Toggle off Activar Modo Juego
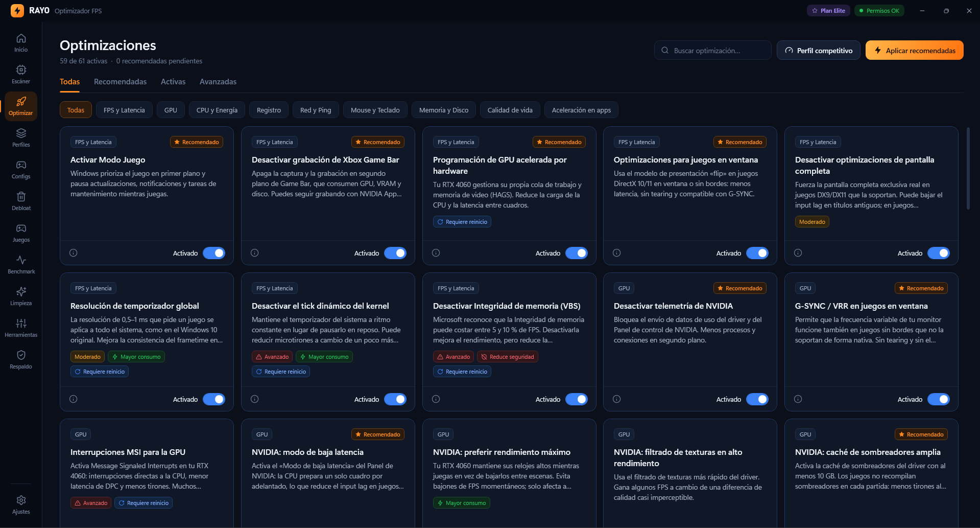The image size is (980, 528). coord(214,253)
